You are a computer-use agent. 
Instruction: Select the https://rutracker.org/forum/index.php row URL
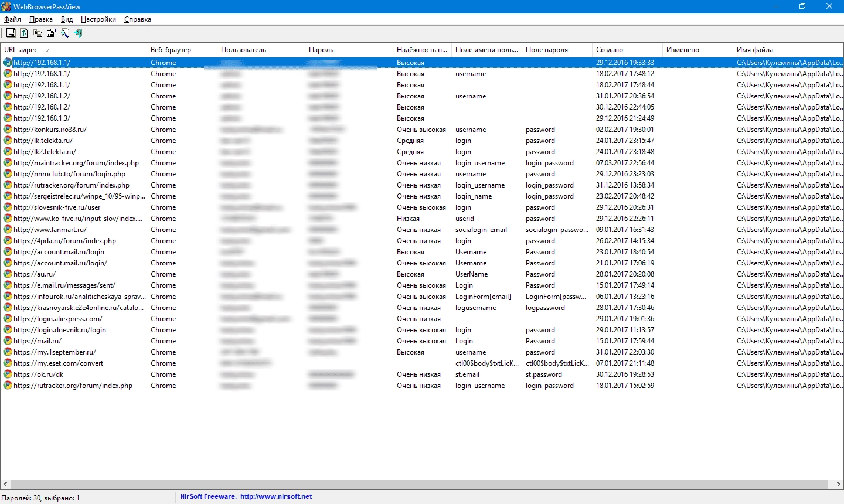(x=73, y=386)
